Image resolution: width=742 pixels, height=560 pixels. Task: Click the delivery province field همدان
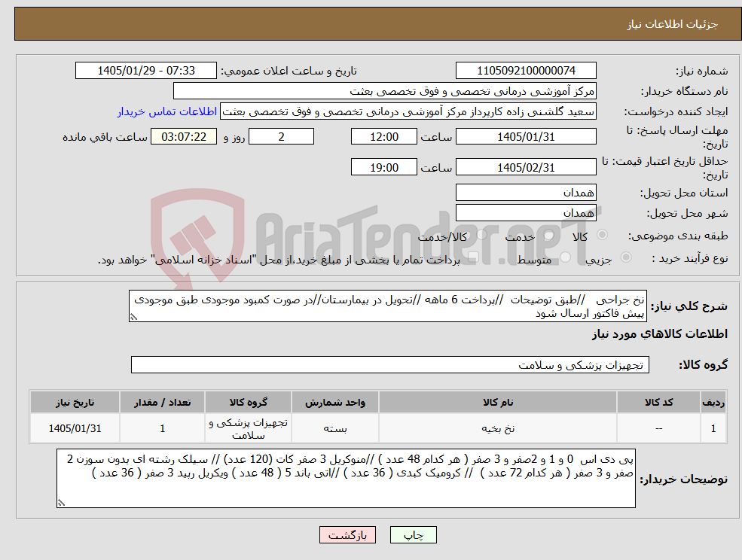(x=526, y=193)
